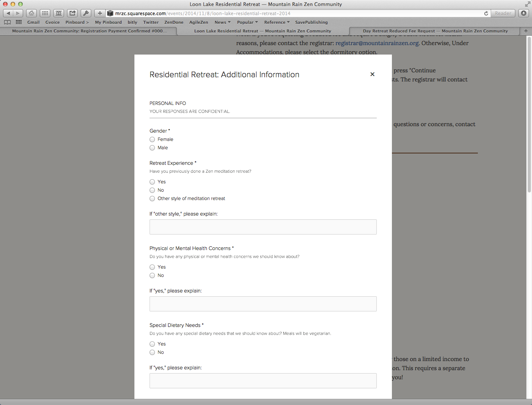
Task: Select Female gender option
Action: pyautogui.click(x=152, y=139)
